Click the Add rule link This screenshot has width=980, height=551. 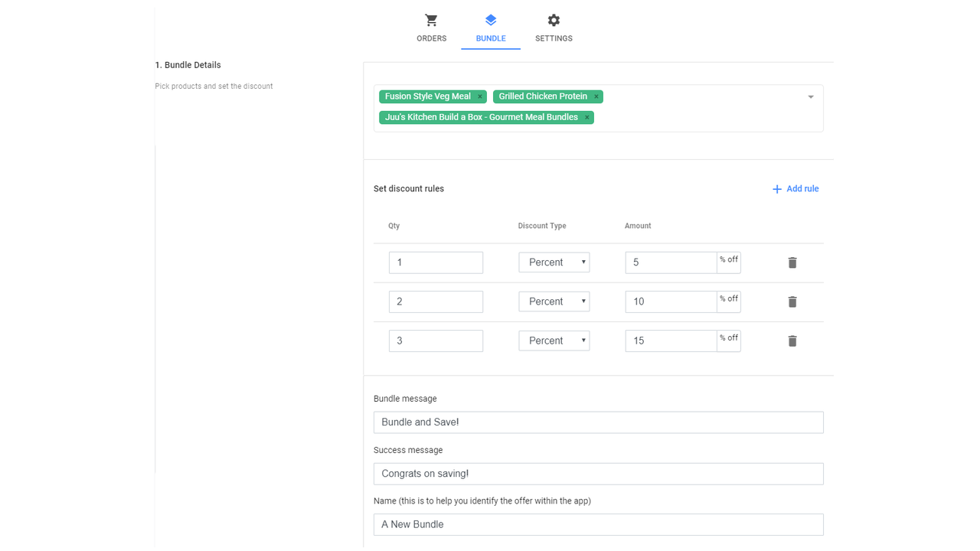pyautogui.click(x=802, y=188)
